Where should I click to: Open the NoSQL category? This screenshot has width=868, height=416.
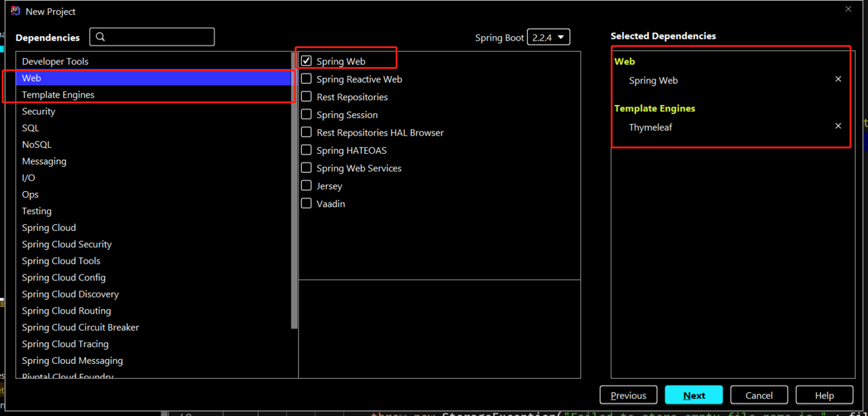pyautogui.click(x=154, y=144)
